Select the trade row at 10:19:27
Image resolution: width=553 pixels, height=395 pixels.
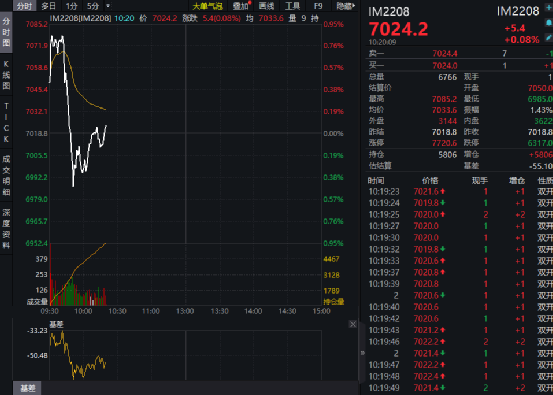(x=460, y=226)
